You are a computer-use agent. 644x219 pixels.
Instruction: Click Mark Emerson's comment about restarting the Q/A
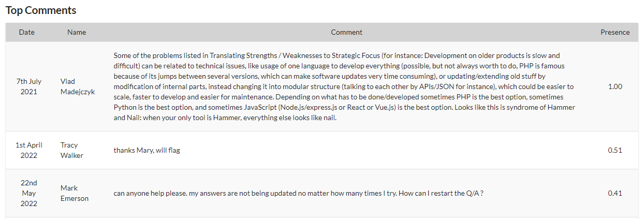click(299, 193)
